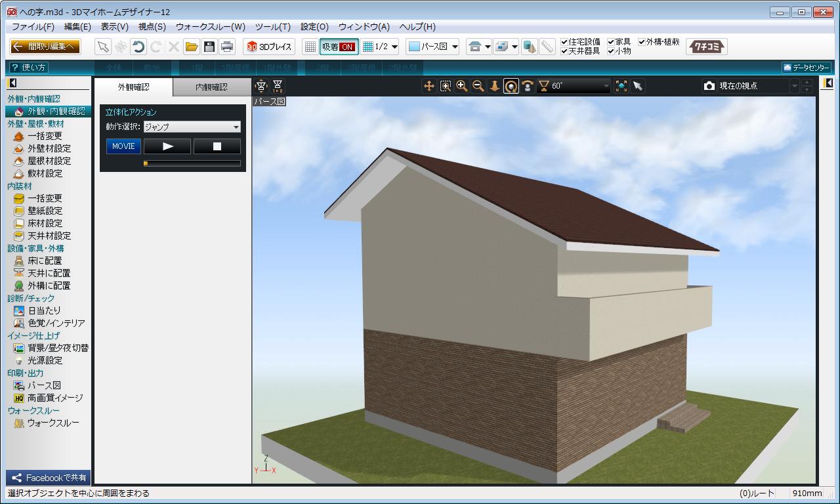This screenshot has width=840, height=504.
Task: Click the 間取り編集へ button
Action: pos(45,47)
